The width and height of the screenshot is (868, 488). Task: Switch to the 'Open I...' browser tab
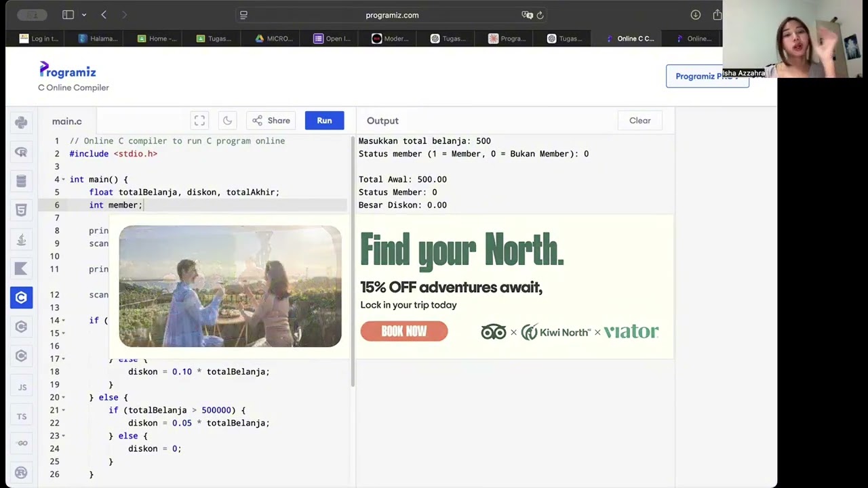pos(332,39)
